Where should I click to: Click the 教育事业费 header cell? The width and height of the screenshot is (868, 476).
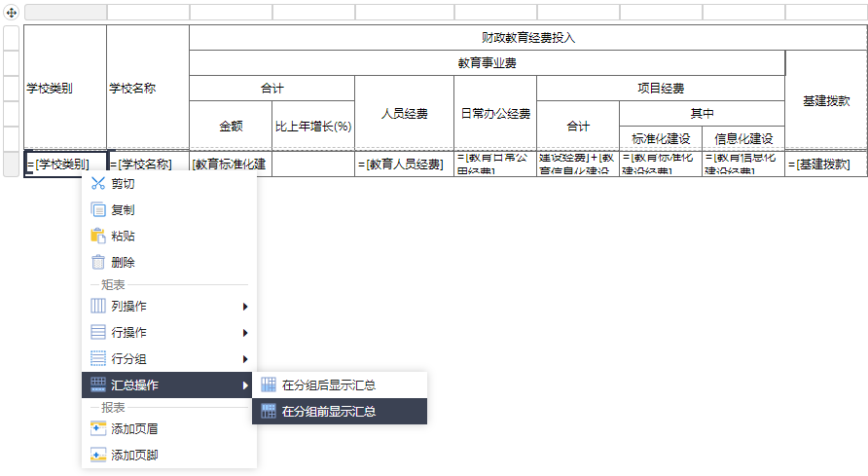click(x=488, y=63)
